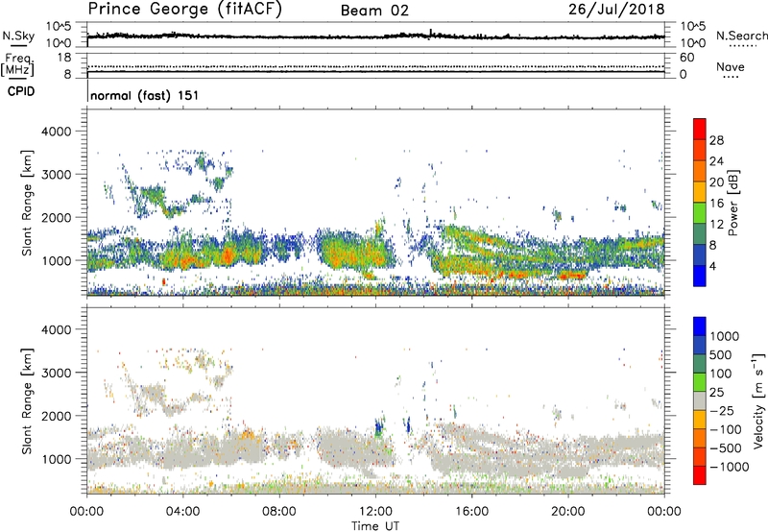This screenshot has width=768, height=532.
Task: Select the '3000' tick in the power panel
Action: [x=57, y=175]
